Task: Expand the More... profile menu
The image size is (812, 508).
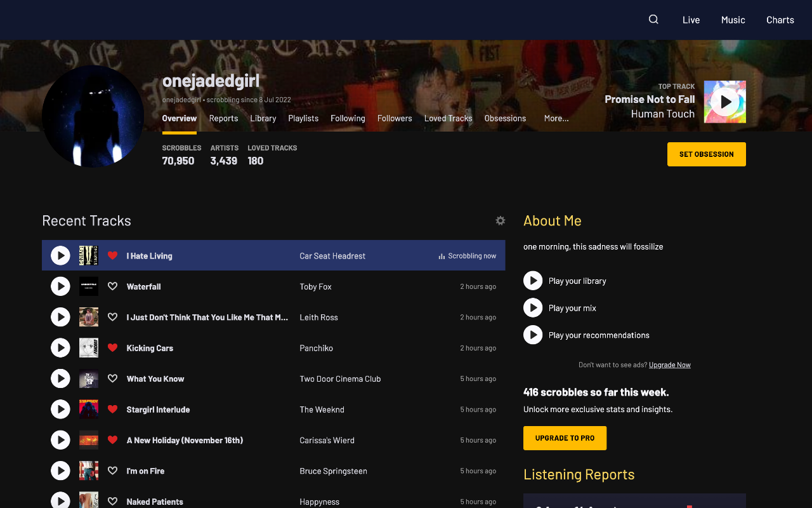Action: click(x=556, y=118)
